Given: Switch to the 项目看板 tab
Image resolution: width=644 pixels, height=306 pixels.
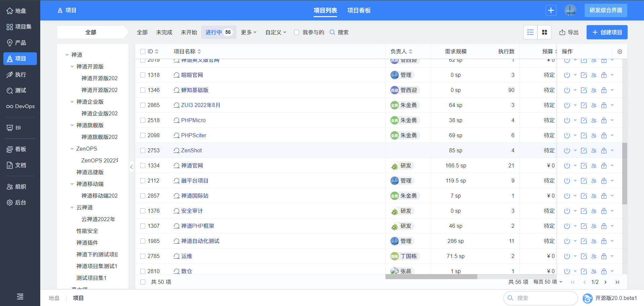Looking at the screenshot, I should click(359, 10).
